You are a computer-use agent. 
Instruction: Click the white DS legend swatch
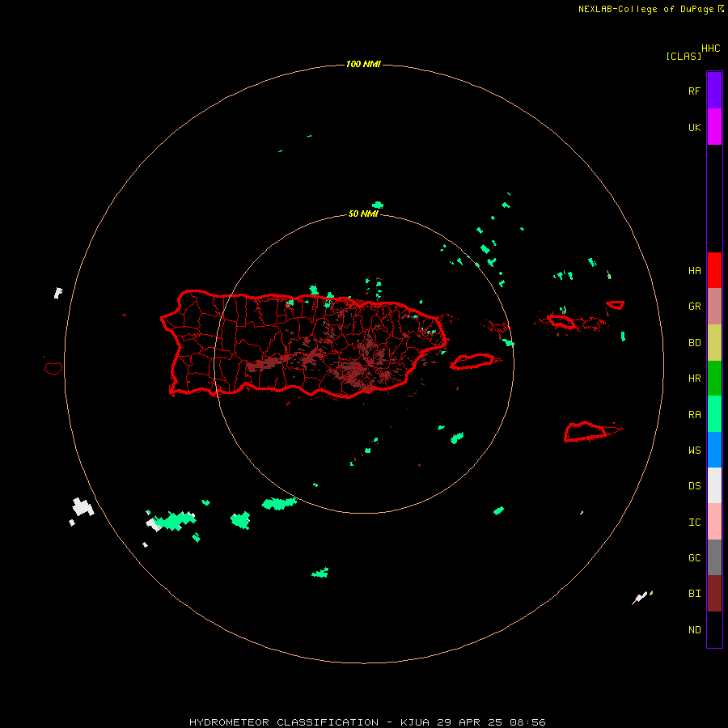pyautogui.click(x=714, y=485)
